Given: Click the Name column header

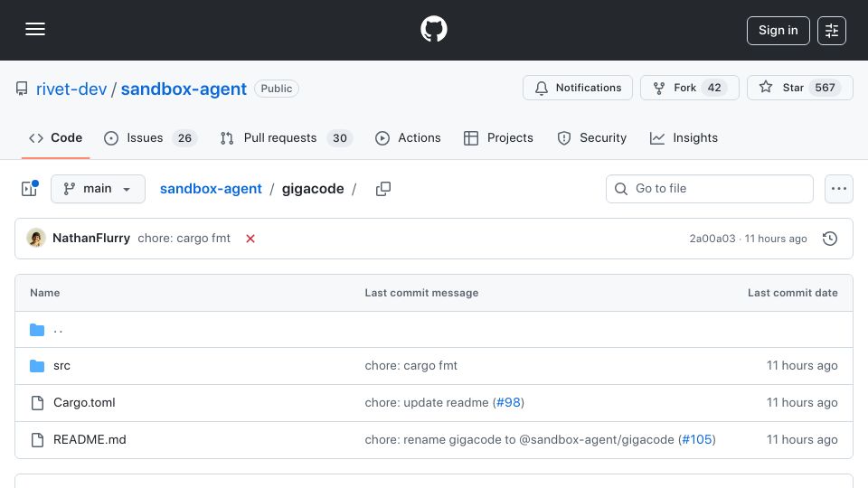Looking at the screenshot, I should pyautogui.click(x=45, y=293).
